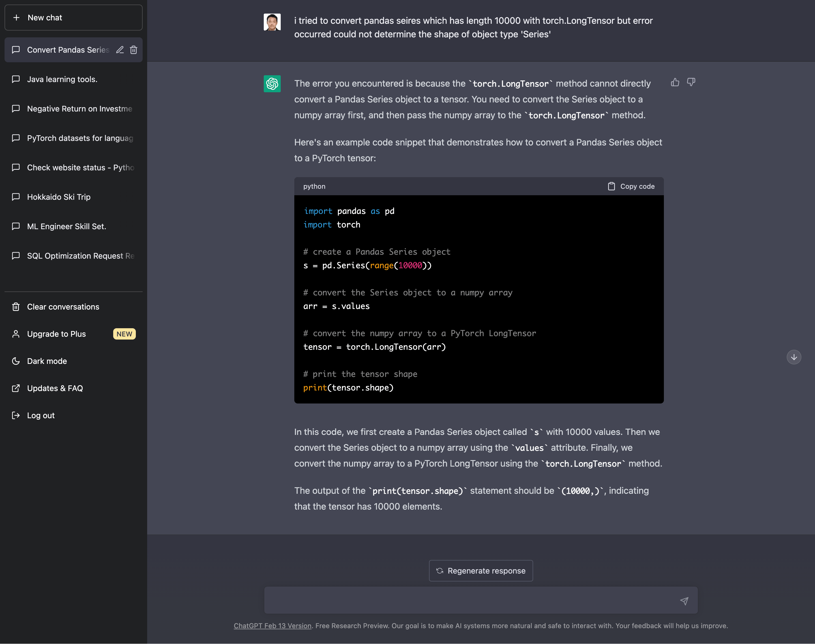Open ML Engineer Skill Set chat
The height and width of the screenshot is (644, 815).
[73, 226]
